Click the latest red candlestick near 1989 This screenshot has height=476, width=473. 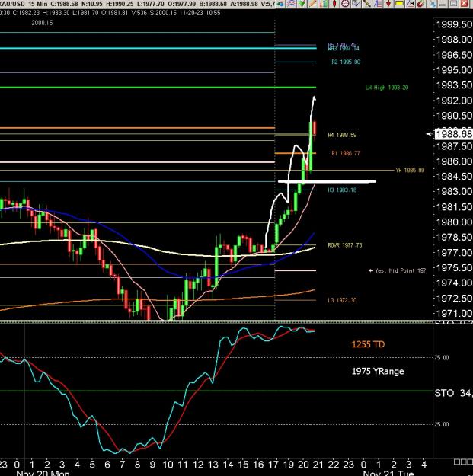coord(315,129)
